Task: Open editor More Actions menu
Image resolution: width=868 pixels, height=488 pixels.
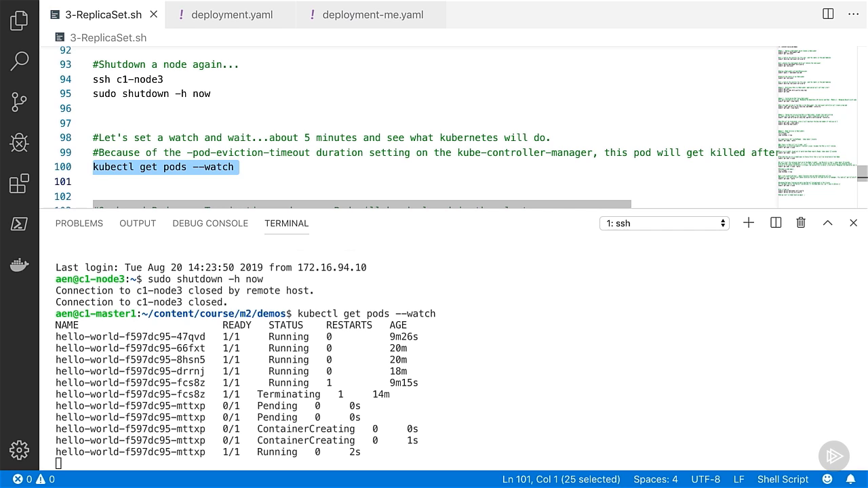Action: click(x=853, y=14)
